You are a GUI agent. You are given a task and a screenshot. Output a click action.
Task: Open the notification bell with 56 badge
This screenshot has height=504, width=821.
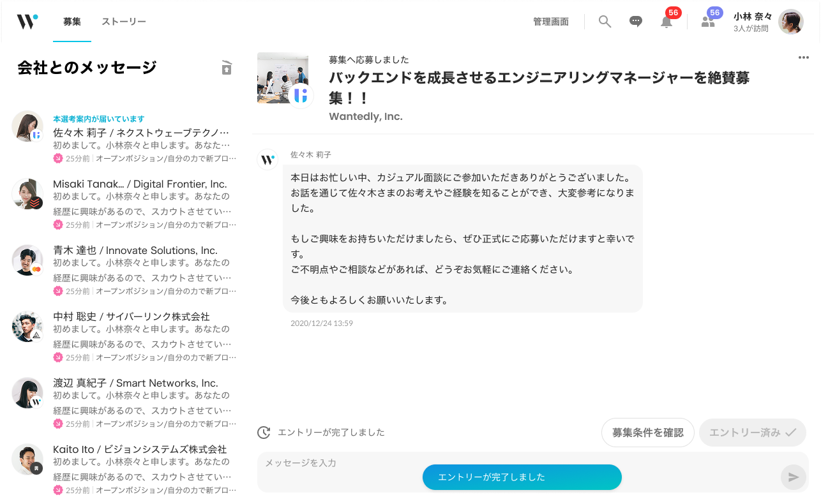[666, 22]
